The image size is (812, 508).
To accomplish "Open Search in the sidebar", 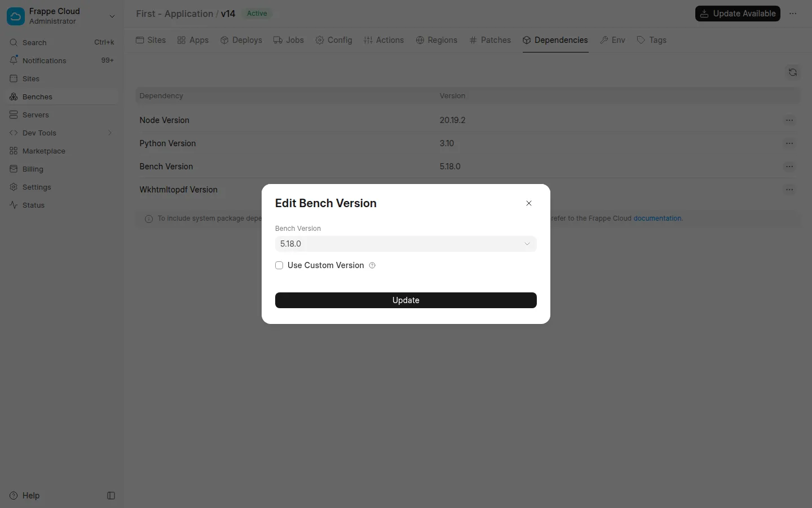I will pos(62,42).
